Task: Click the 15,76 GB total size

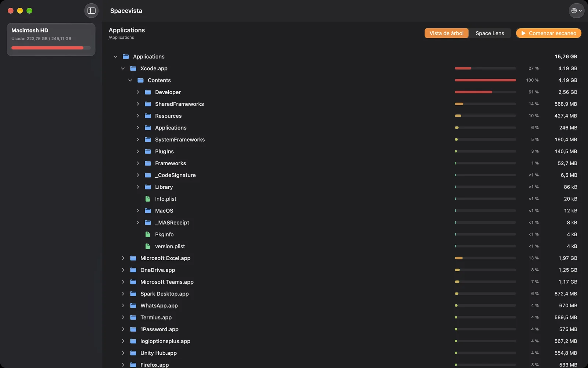Action: click(x=566, y=57)
